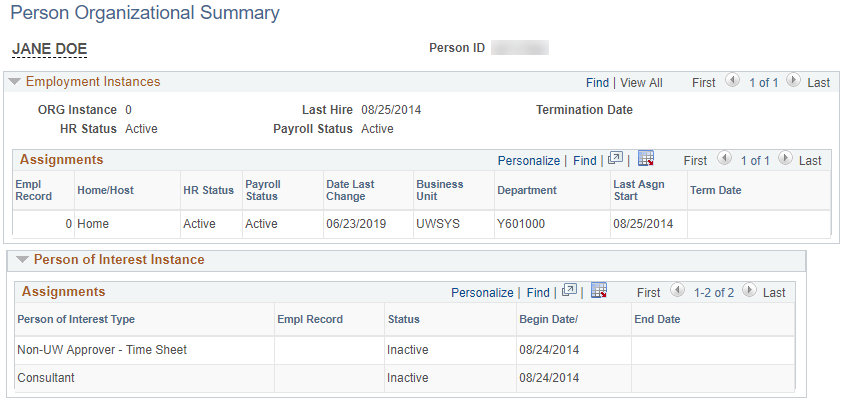
Task: Select the Non-UW Approver - Time Sheet row
Action: point(405,350)
